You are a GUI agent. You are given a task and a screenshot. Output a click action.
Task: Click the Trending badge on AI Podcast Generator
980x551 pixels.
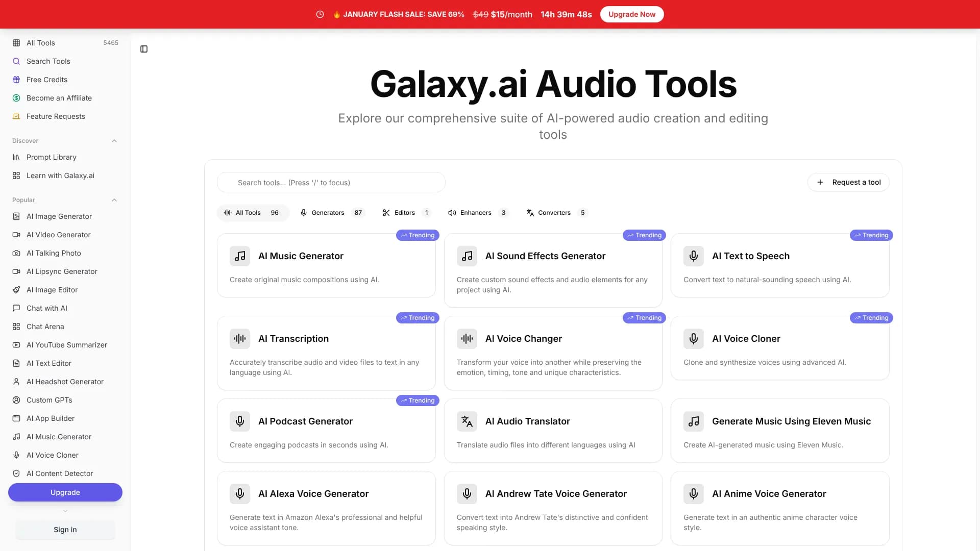tap(418, 400)
